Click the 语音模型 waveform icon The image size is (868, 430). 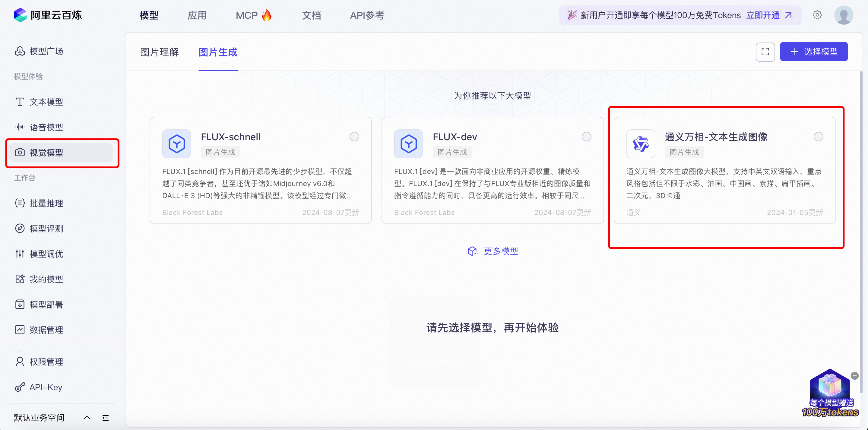coord(20,127)
